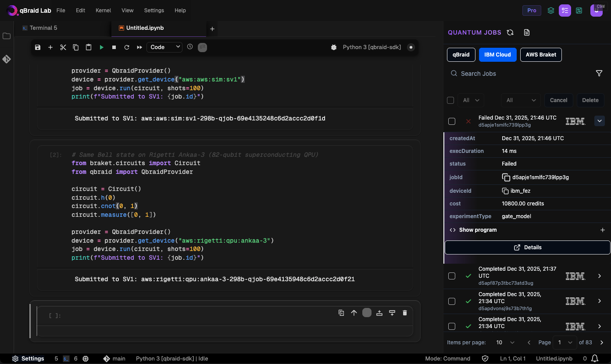Viewport: 611px width, 364px height.
Task: Collapse the failed job details chevron
Action: (600, 121)
